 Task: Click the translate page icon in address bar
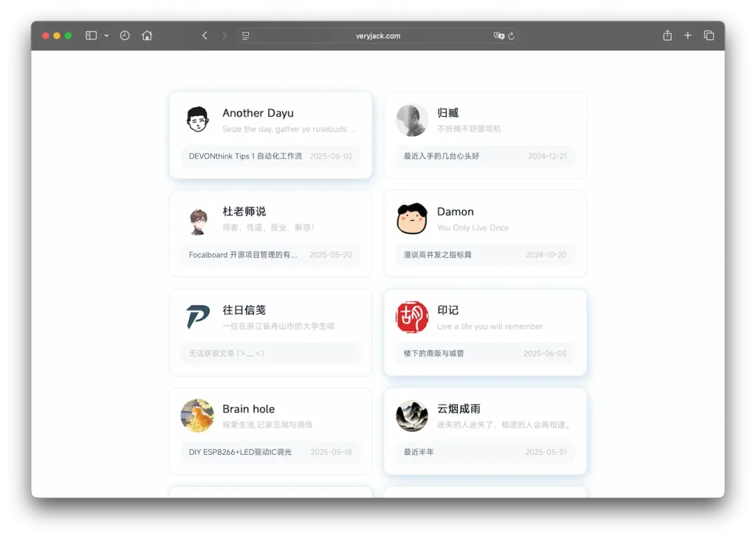[498, 35]
